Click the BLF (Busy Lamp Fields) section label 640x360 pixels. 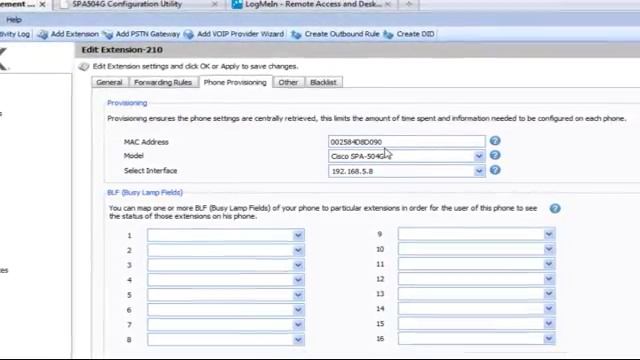[145, 192]
